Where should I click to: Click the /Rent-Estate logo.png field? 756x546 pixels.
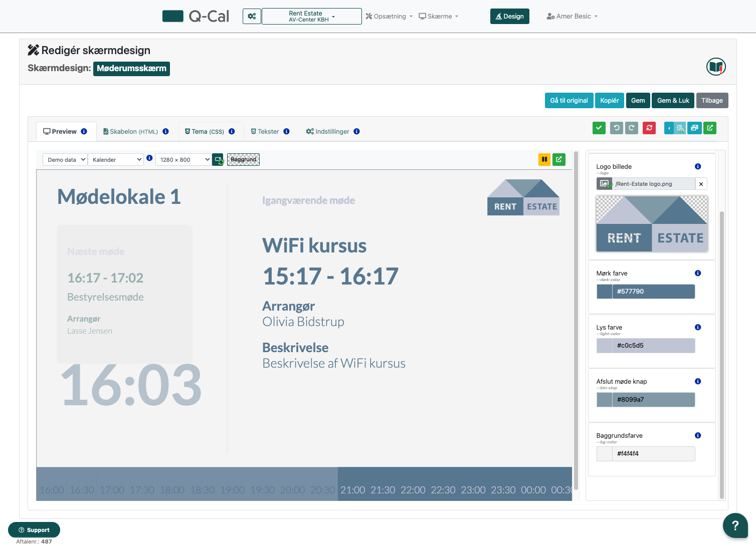point(654,184)
